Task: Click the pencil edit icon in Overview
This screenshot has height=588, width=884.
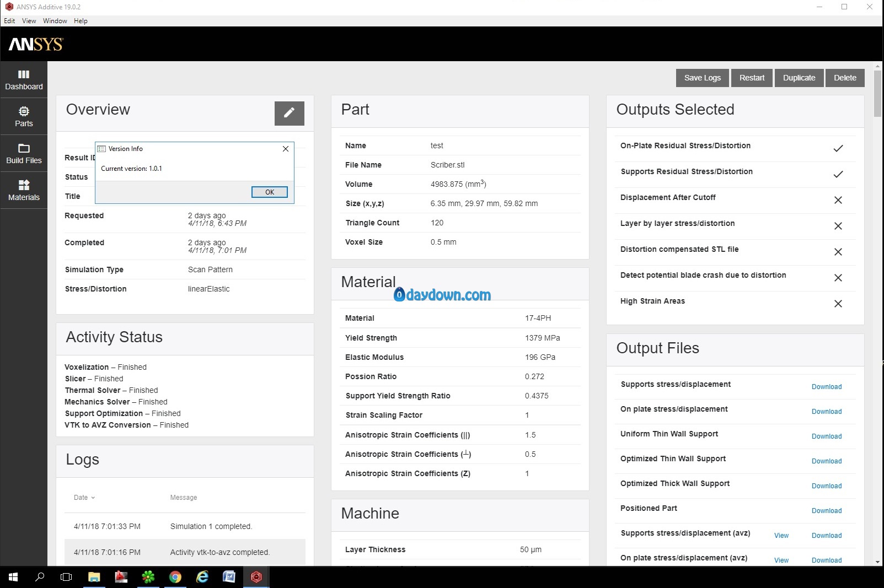Action: pyautogui.click(x=290, y=113)
